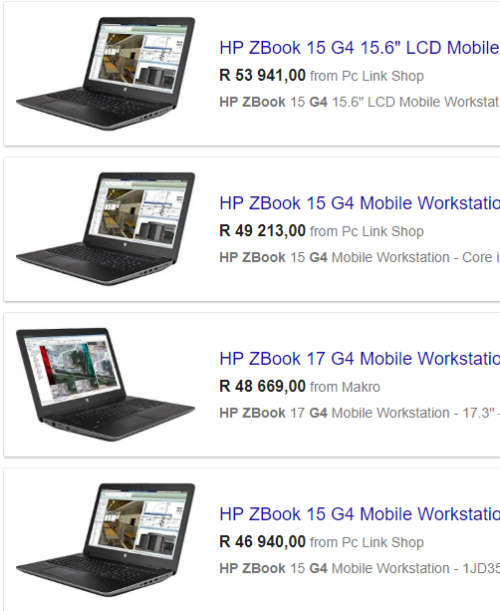Select the R 53 941,00 price text

tap(262, 75)
